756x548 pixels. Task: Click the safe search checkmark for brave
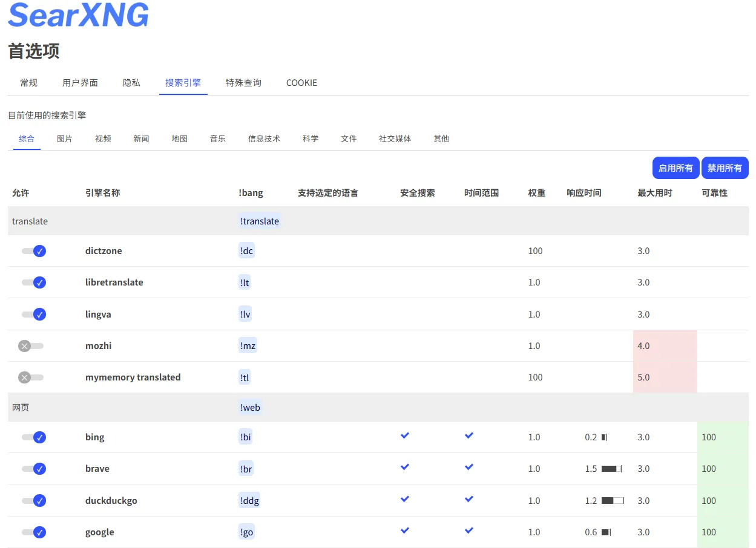405,467
